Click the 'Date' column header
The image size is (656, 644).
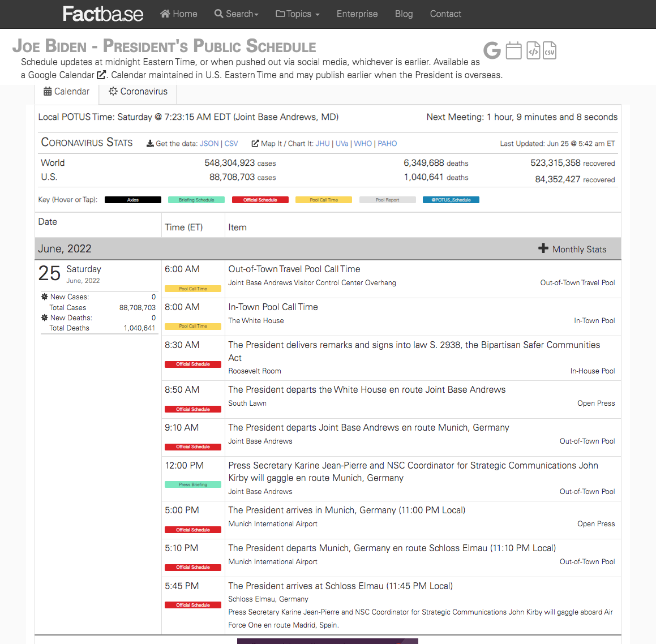(x=48, y=222)
